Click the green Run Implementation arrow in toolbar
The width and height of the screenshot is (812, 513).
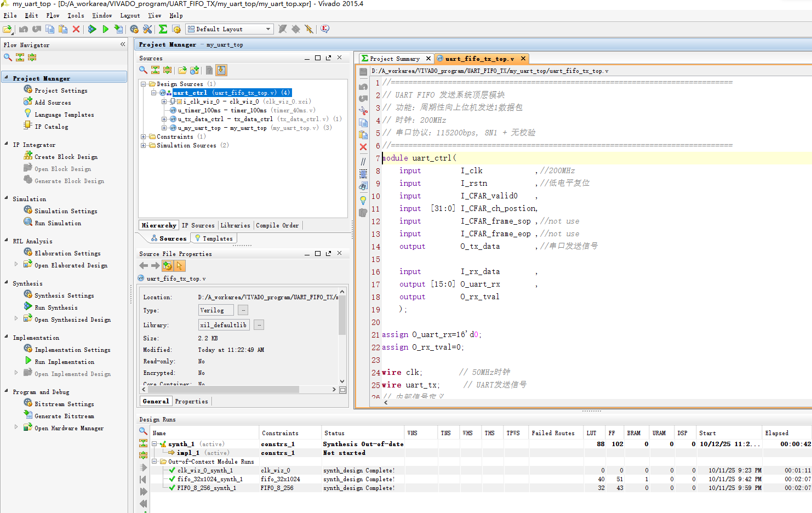coord(105,29)
